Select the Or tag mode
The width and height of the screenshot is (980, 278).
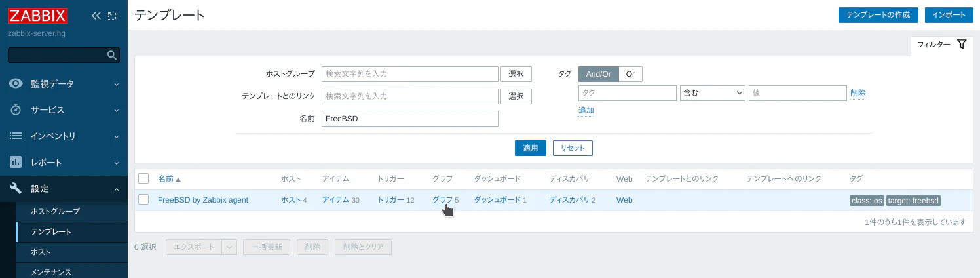pyautogui.click(x=630, y=74)
